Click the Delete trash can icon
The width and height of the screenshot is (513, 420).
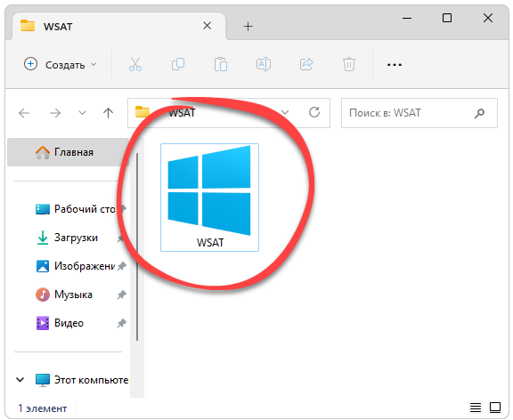(x=349, y=64)
